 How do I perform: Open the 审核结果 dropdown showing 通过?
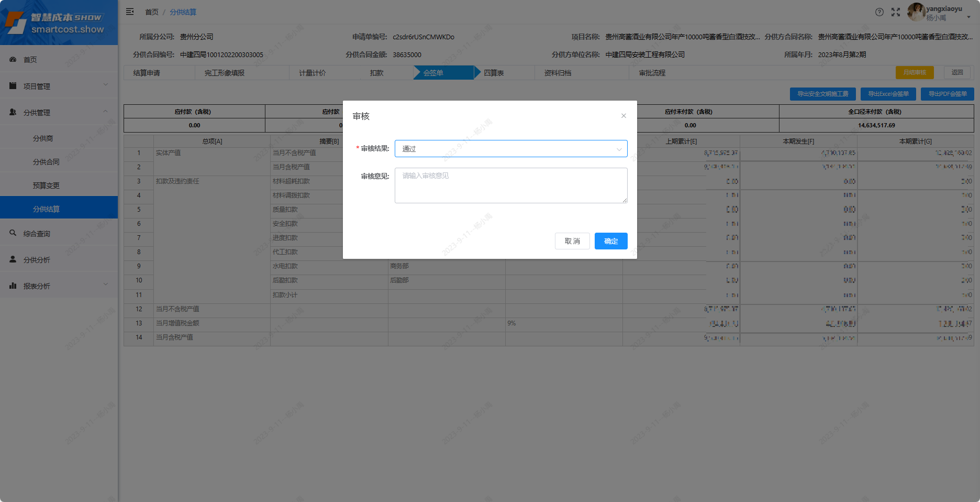click(510, 148)
